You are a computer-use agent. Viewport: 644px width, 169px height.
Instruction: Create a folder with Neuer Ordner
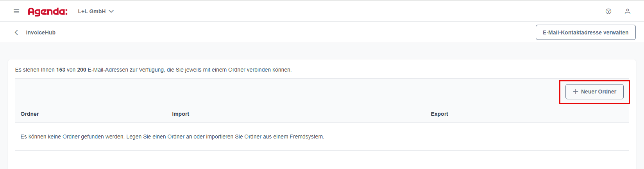pos(594,92)
